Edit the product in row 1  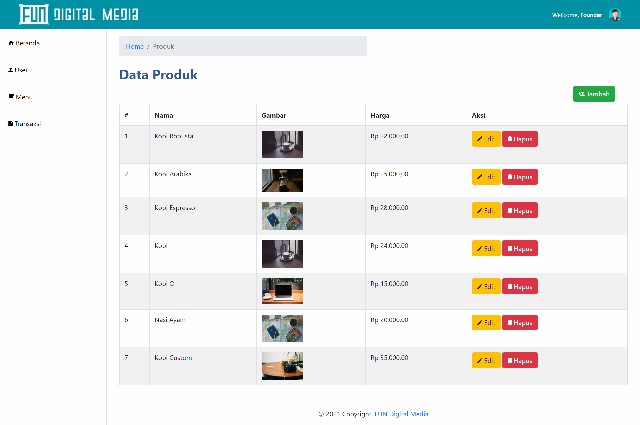(x=486, y=139)
